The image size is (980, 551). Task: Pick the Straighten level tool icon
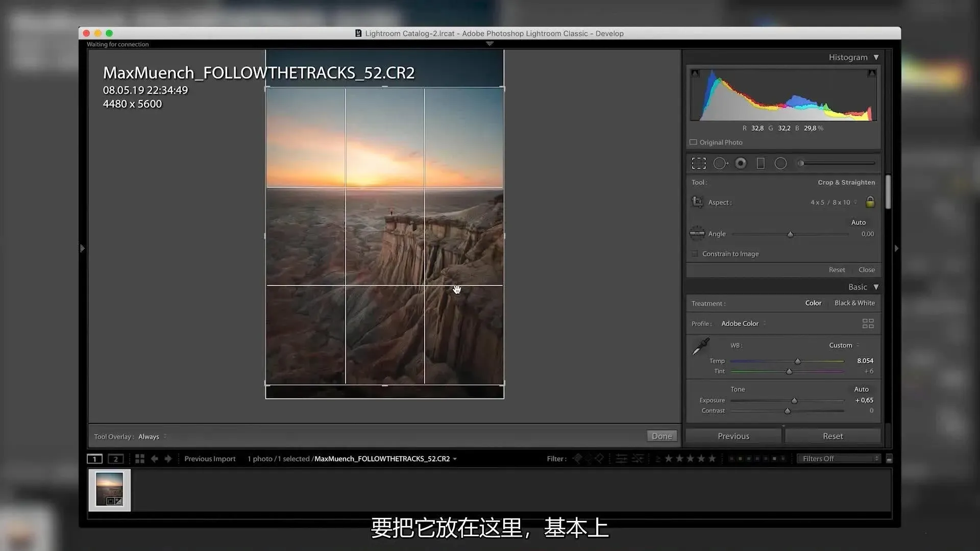tap(697, 234)
